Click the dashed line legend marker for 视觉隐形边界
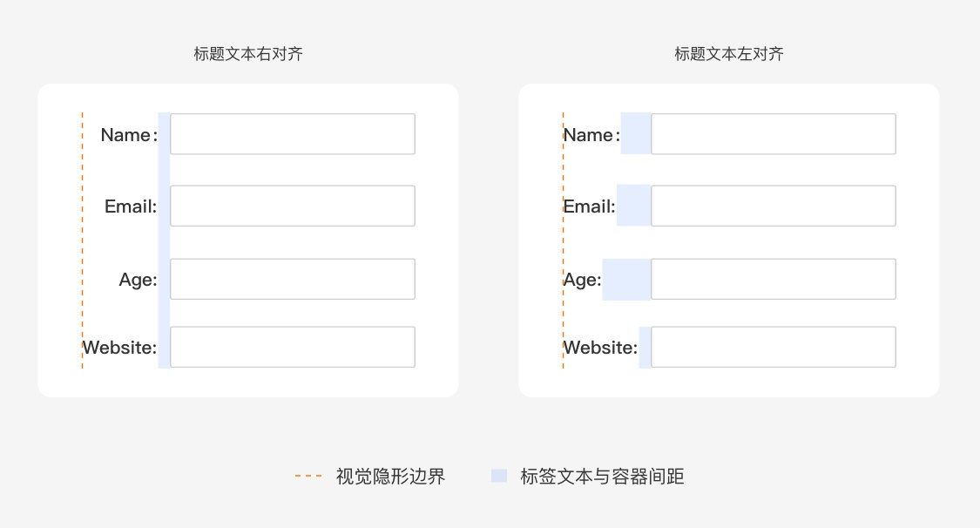The image size is (980, 528). (x=307, y=476)
